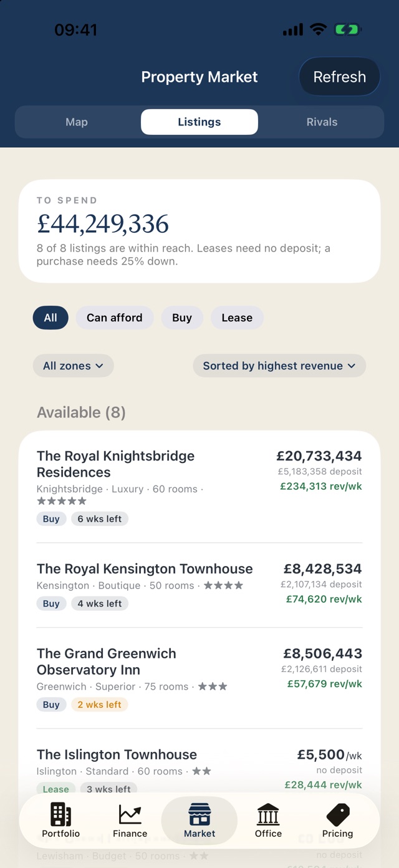399x868 pixels.
Task: Tap the £234,313 rev/wk figure
Action: pyautogui.click(x=321, y=486)
